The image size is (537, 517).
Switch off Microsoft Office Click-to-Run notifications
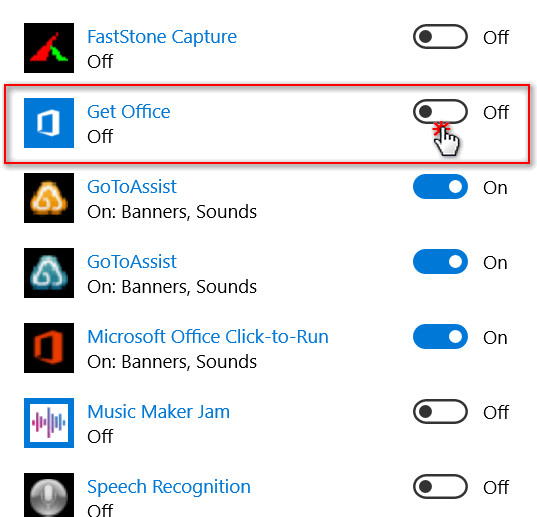pos(440,337)
